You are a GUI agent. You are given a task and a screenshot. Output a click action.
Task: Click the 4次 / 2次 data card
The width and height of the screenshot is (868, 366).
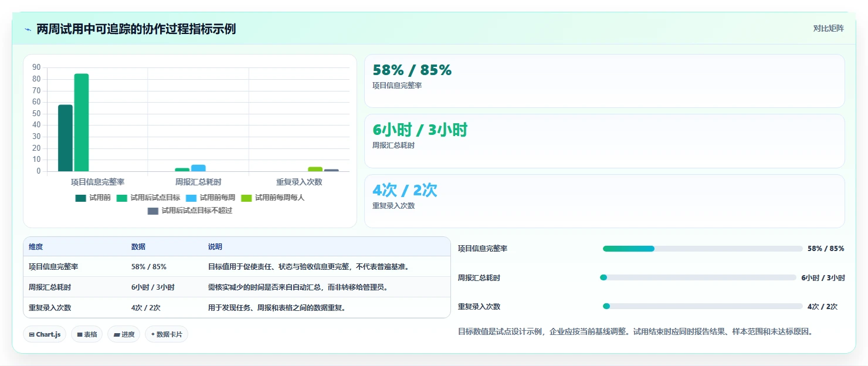[604, 201]
